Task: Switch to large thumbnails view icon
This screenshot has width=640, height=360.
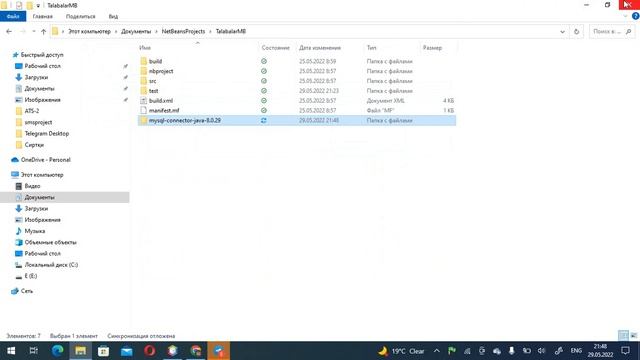Action: tap(633, 336)
